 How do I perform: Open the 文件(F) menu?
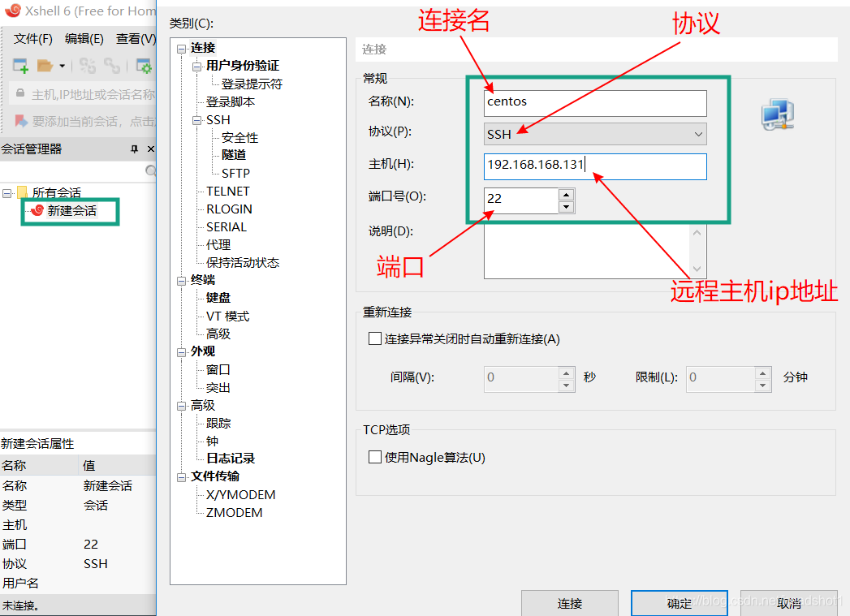pyautogui.click(x=33, y=38)
